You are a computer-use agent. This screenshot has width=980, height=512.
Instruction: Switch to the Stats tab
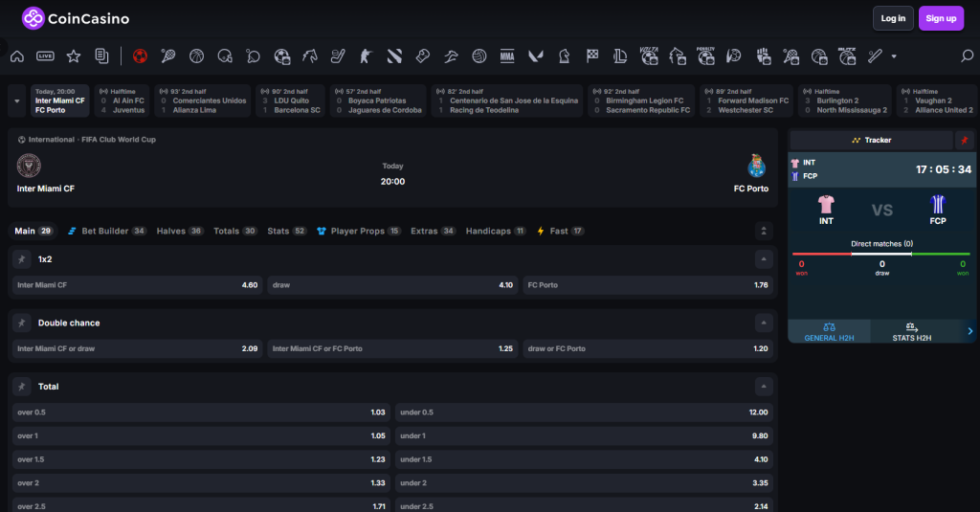(x=287, y=231)
